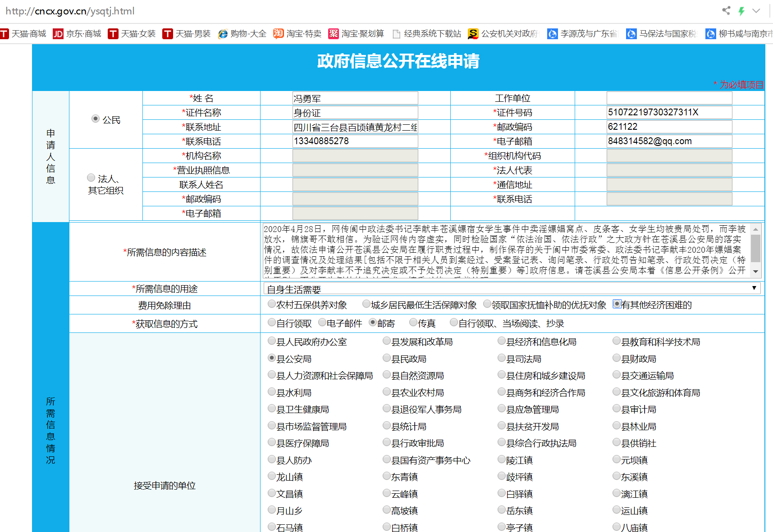Image resolution: width=773 pixels, height=532 pixels.
Task: Select 县水利局 radio button
Action: (272, 391)
